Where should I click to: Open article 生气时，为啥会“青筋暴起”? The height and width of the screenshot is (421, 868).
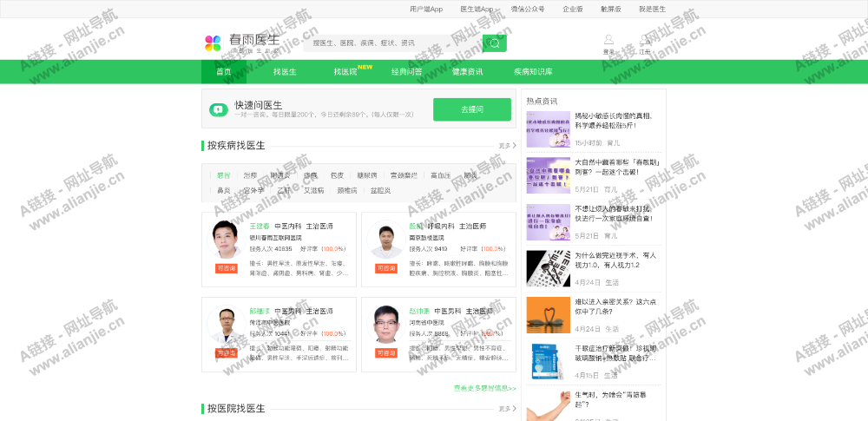click(610, 400)
